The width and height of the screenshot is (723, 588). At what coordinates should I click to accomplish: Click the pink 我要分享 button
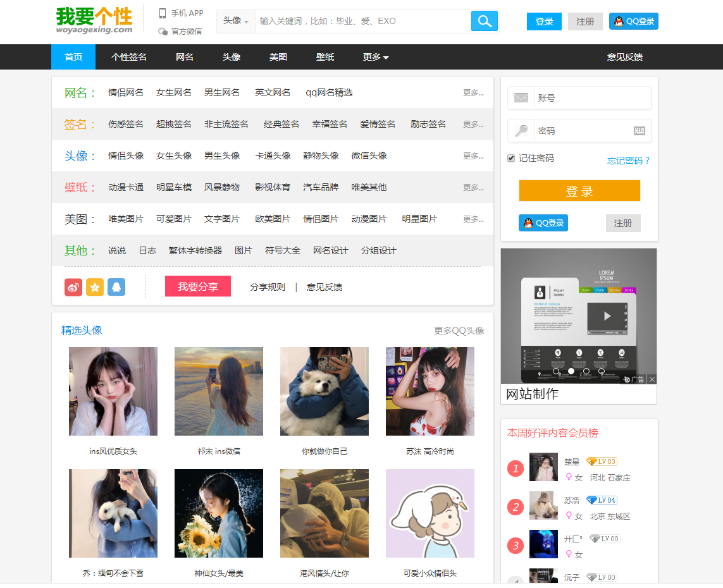pos(198,286)
